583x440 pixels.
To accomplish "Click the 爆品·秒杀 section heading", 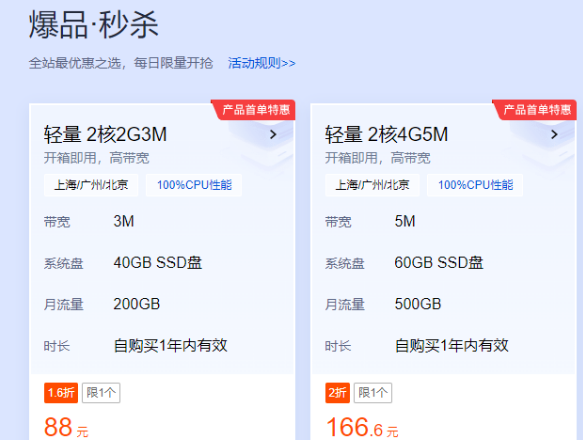I will [94, 25].
